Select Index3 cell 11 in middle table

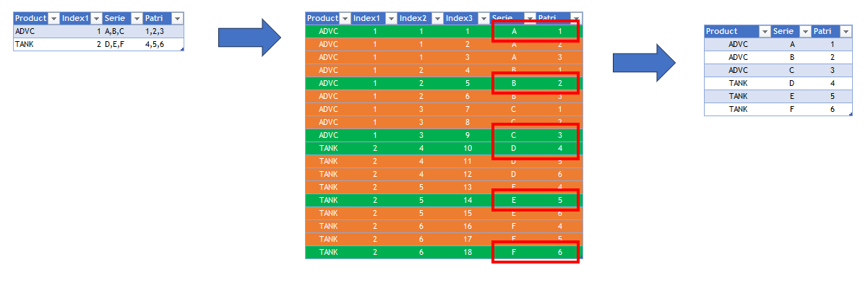pos(467,161)
